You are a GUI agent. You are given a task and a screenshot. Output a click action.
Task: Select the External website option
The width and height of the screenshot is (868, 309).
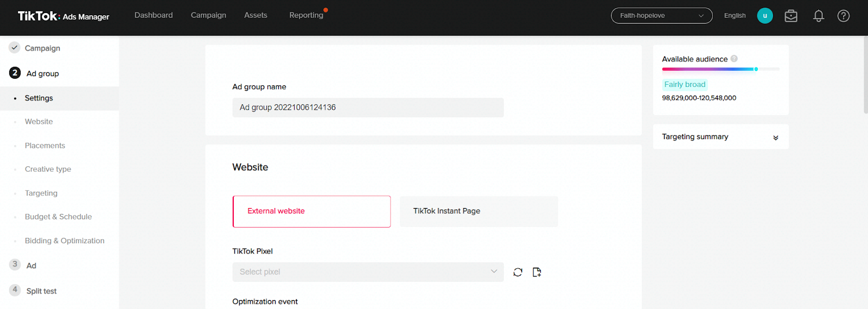pos(311,211)
